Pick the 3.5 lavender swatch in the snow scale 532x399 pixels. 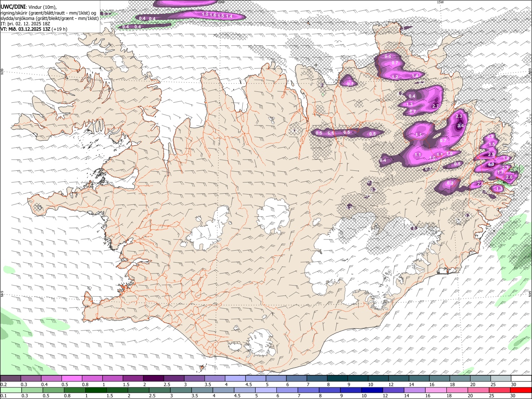(x=214, y=378)
